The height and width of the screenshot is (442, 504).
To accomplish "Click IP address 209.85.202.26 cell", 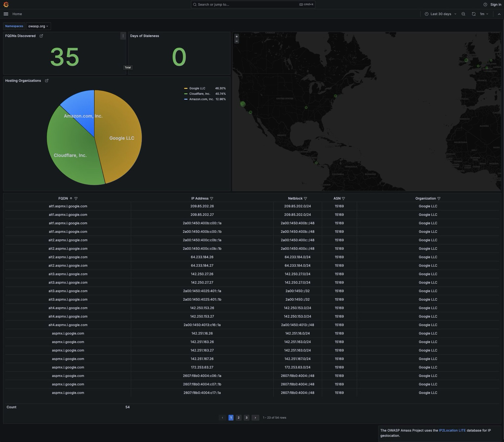I will [202, 206].
